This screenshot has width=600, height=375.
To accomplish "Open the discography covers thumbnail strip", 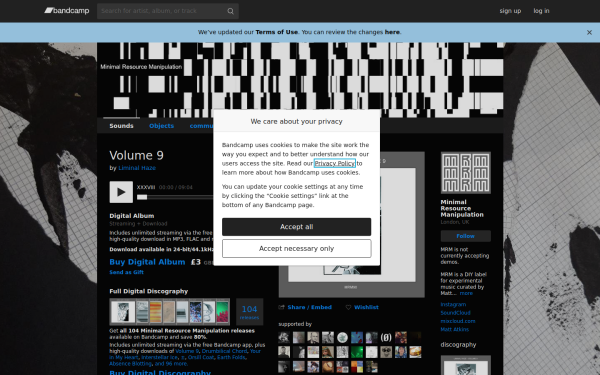I will (x=170, y=312).
